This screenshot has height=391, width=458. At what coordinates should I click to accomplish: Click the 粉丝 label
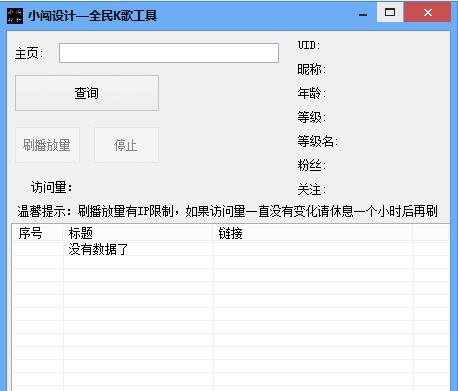pyautogui.click(x=312, y=165)
